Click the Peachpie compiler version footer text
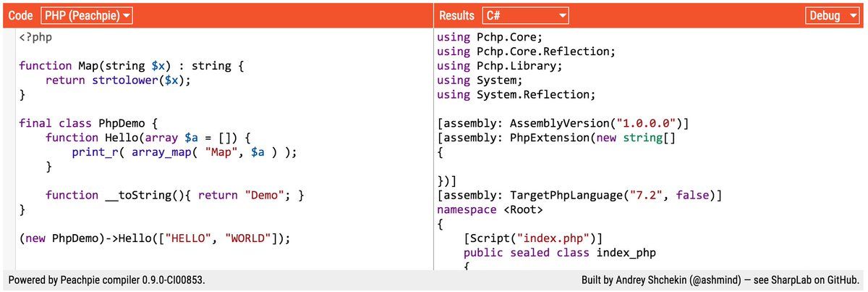The height and width of the screenshot is (292, 868). 106,280
